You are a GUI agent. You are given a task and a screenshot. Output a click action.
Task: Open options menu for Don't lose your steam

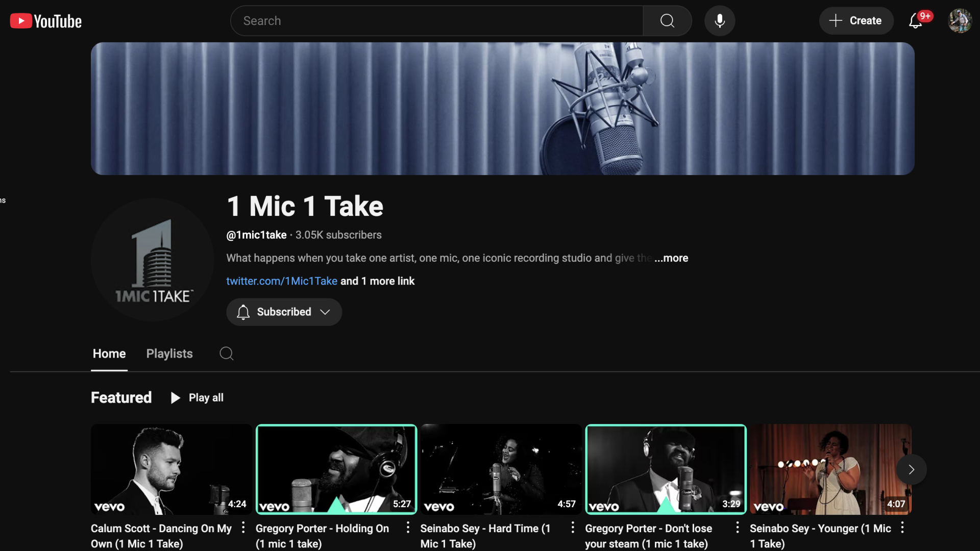[x=738, y=527]
